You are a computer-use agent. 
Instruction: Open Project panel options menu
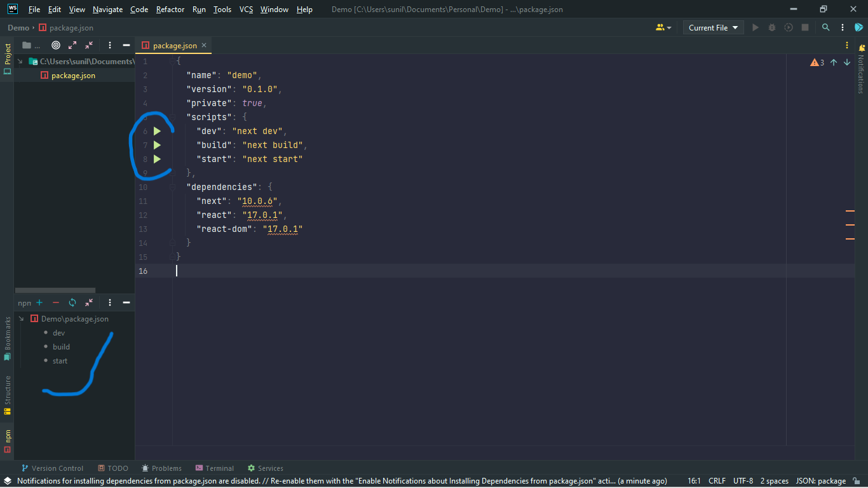coord(110,45)
